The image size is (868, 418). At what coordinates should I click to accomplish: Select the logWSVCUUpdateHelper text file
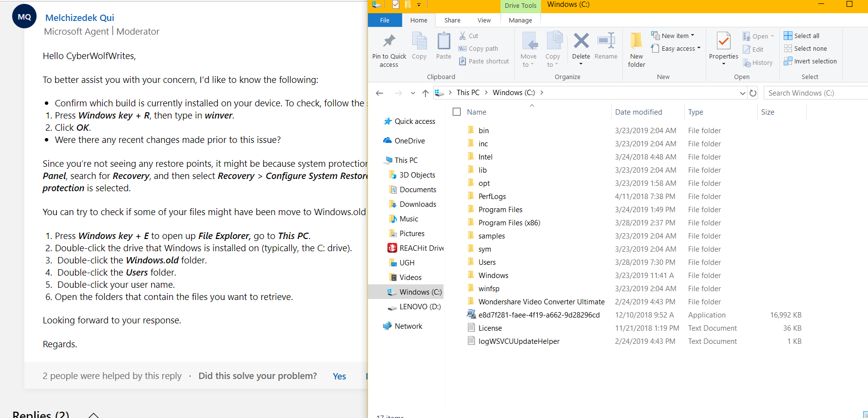pos(519,341)
